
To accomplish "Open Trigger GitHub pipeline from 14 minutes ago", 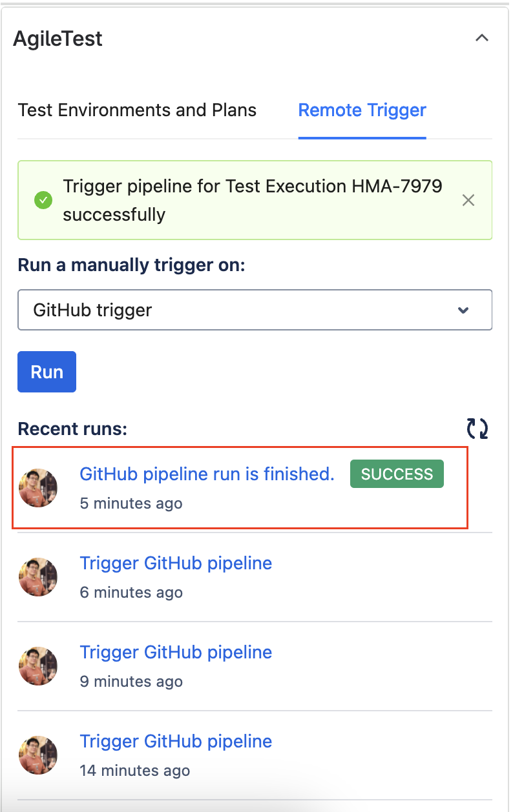I will point(176,742).
